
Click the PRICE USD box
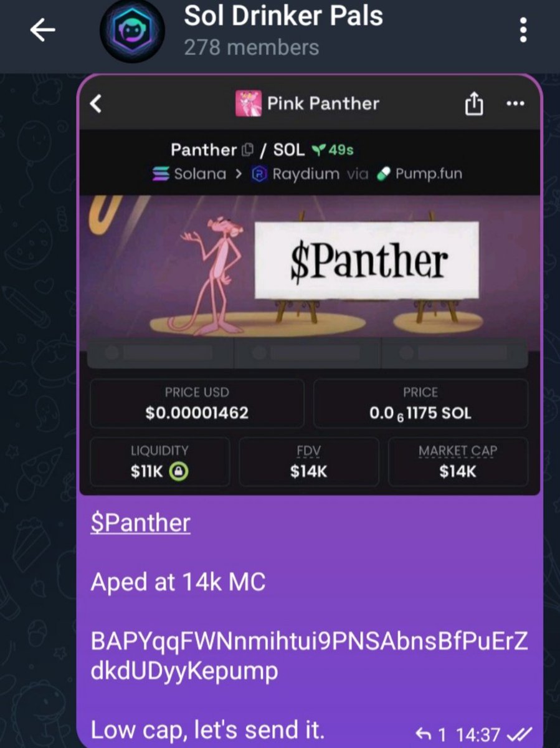(197, 403)
